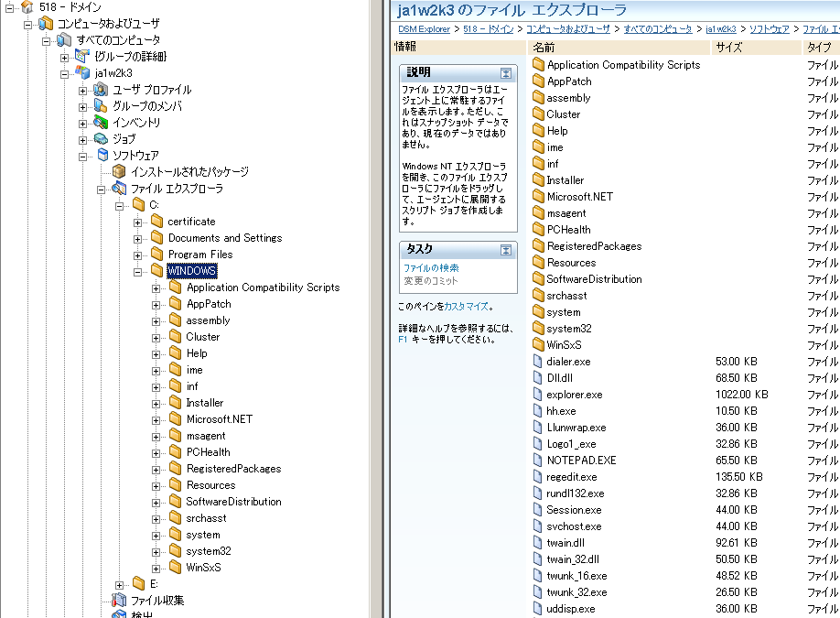Image resolution: width=840 pixels, height=618 pixels.
Task: Click the AppPatch folder icon in the file list
Action: tap(538, 81)
